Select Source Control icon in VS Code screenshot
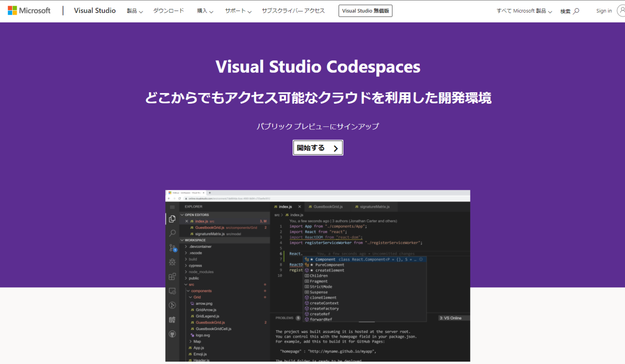The width and height of the screenshot is (625, 364). pos(173,248)
